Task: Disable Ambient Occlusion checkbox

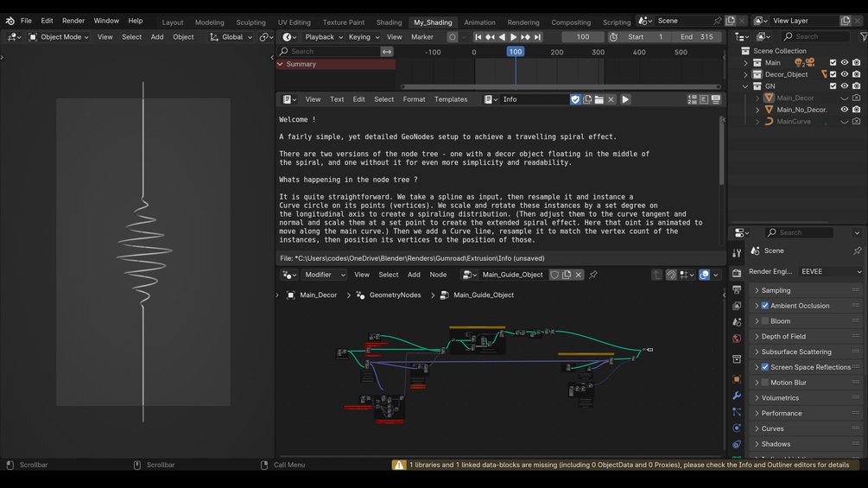Action: pos(765,306)
